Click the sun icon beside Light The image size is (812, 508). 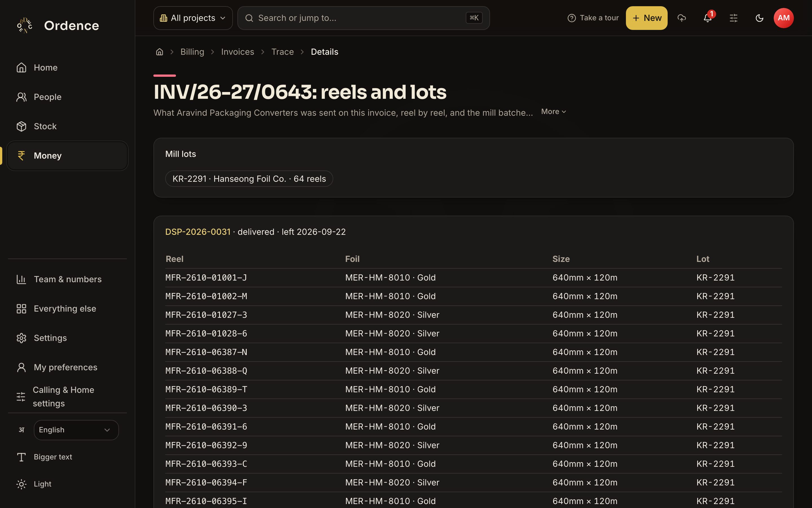21,484
